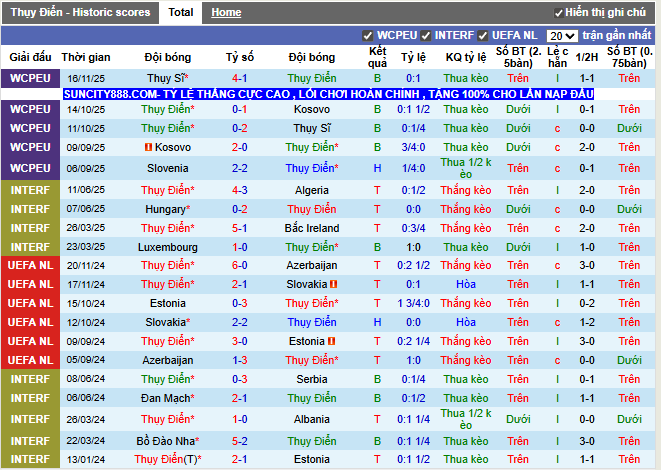Toggle the WCPEU checkbox

[x=368, y=36]
